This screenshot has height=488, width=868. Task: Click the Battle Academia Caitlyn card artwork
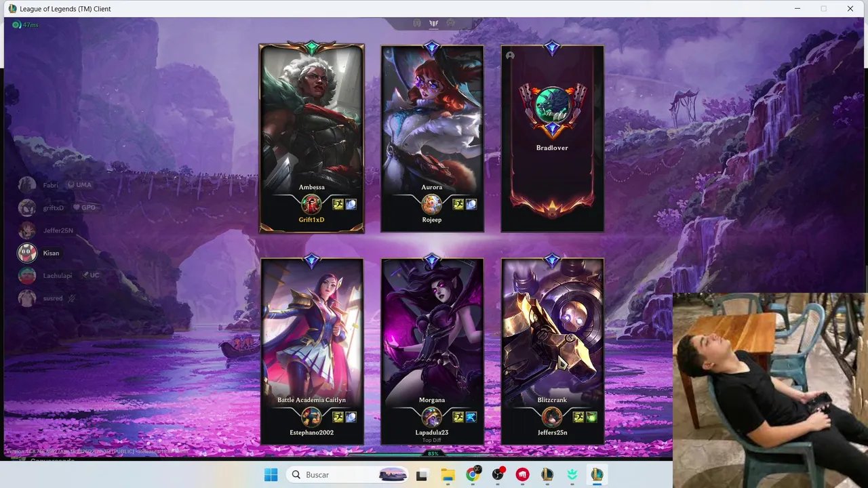pos(311,327)
